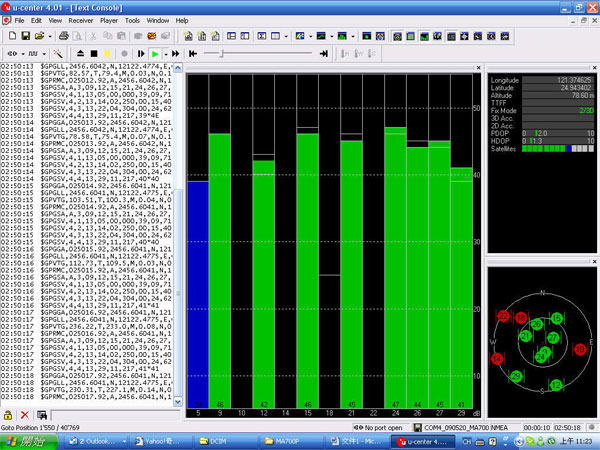Close the satellite level bar chart panel
Screen dimensions: 600x450
pyautogui.click(x=478, y=68)
